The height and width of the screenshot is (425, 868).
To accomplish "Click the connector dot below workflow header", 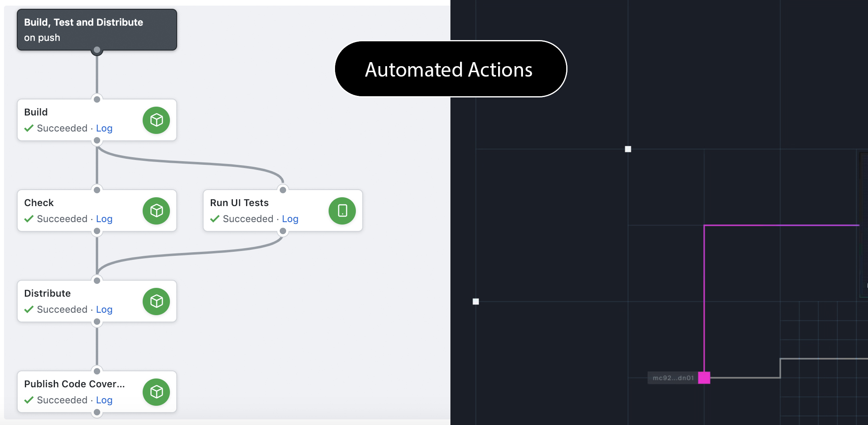I will click(x=97, y=50).
